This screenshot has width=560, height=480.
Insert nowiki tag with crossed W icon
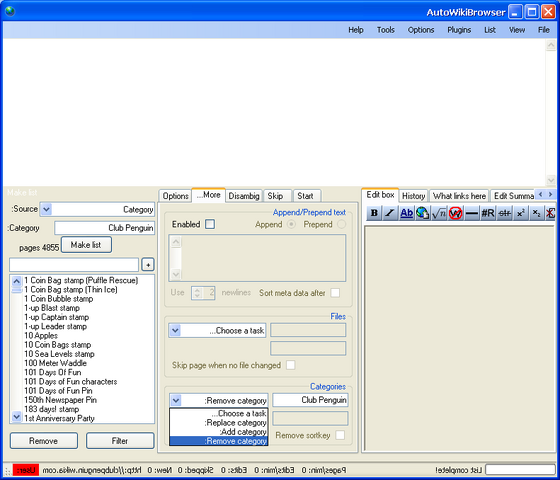point(455,213)
